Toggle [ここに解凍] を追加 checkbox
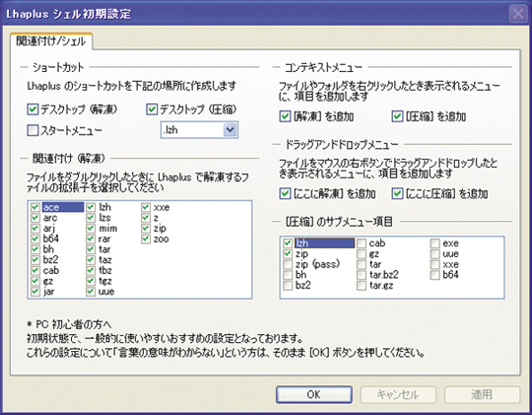 [285, 193]
